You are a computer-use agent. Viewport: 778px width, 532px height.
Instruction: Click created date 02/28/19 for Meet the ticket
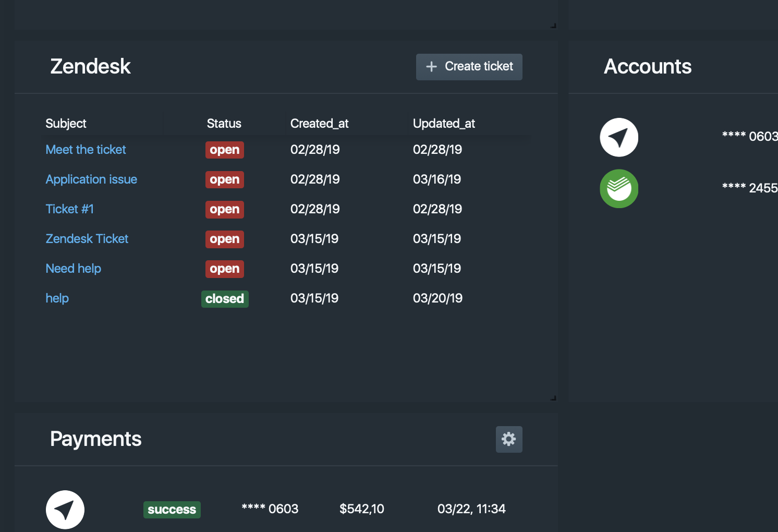315,150
